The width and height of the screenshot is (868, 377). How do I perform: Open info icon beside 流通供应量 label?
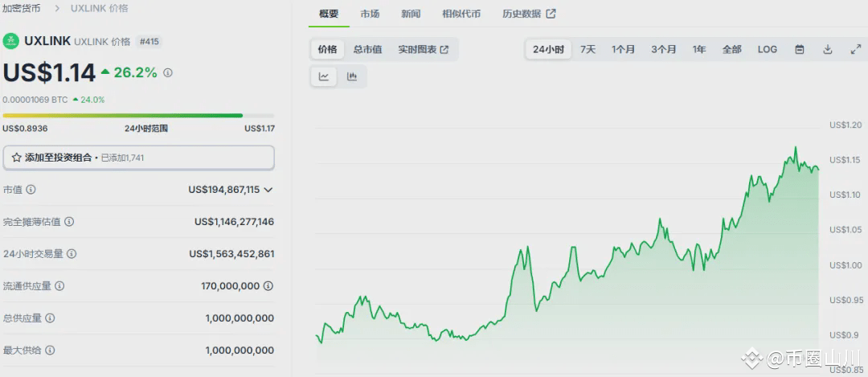click(x=59, y=286)
